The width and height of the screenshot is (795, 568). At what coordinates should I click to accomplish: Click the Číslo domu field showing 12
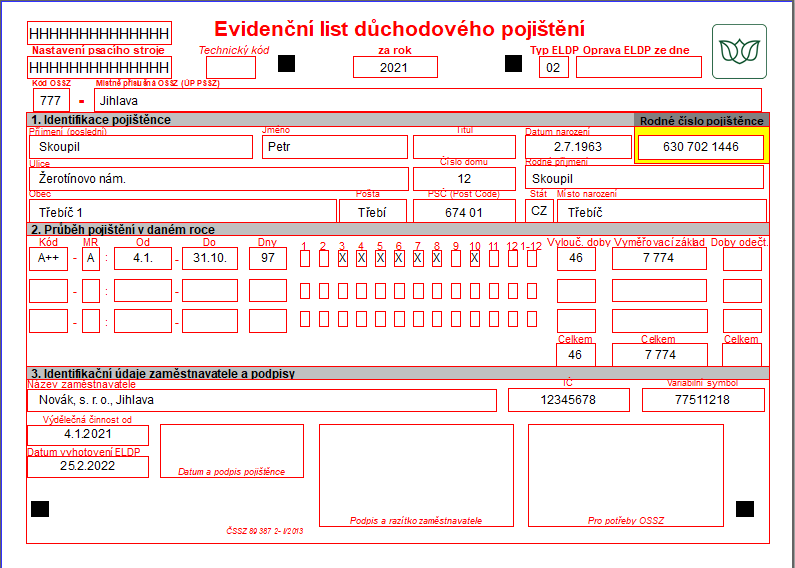click(464, 179)
